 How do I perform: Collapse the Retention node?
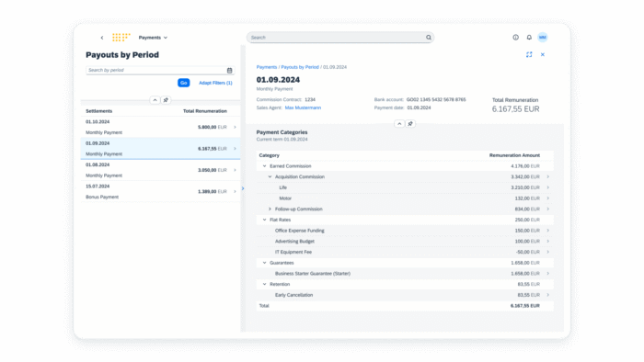[x=265, y=284]
